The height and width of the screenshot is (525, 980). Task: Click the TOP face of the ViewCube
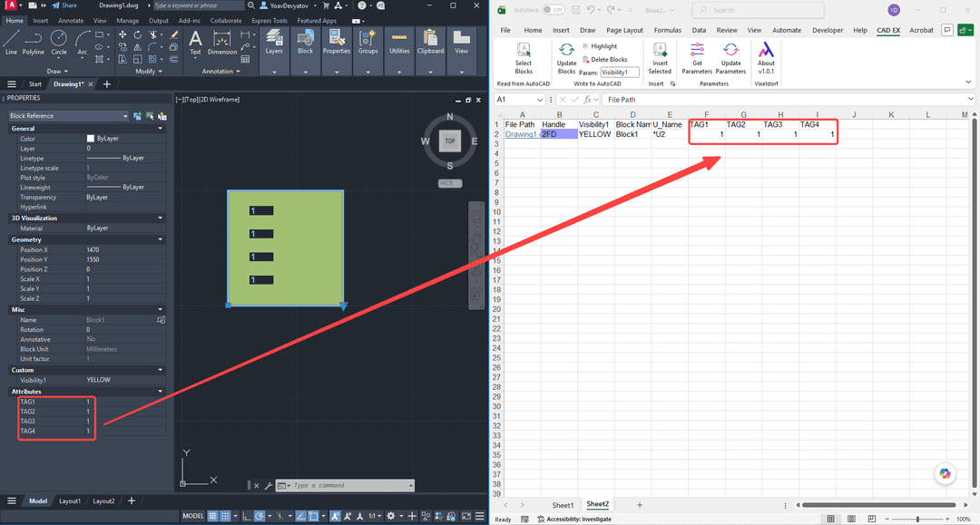(449, 141)
